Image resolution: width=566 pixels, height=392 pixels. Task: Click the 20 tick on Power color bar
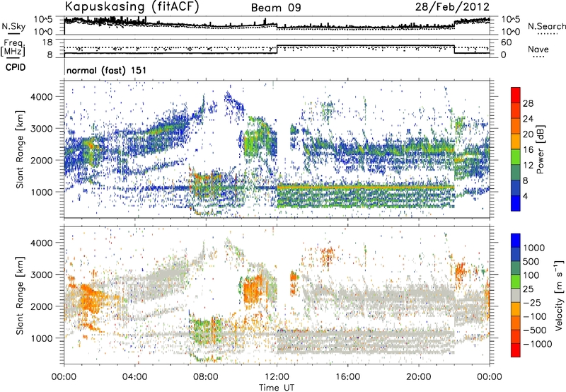pyautogui.click(x=528, y=134)
